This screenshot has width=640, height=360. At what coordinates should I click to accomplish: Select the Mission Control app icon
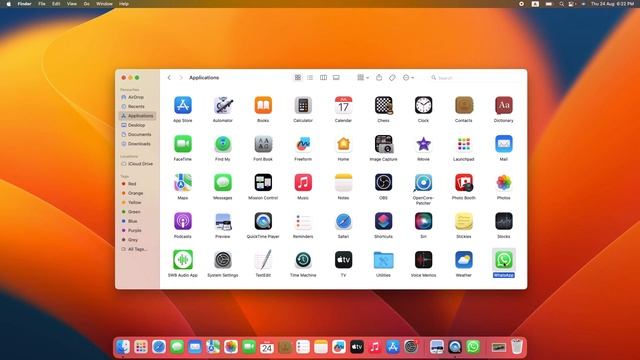pyautogui.click(x=263, y=182)
